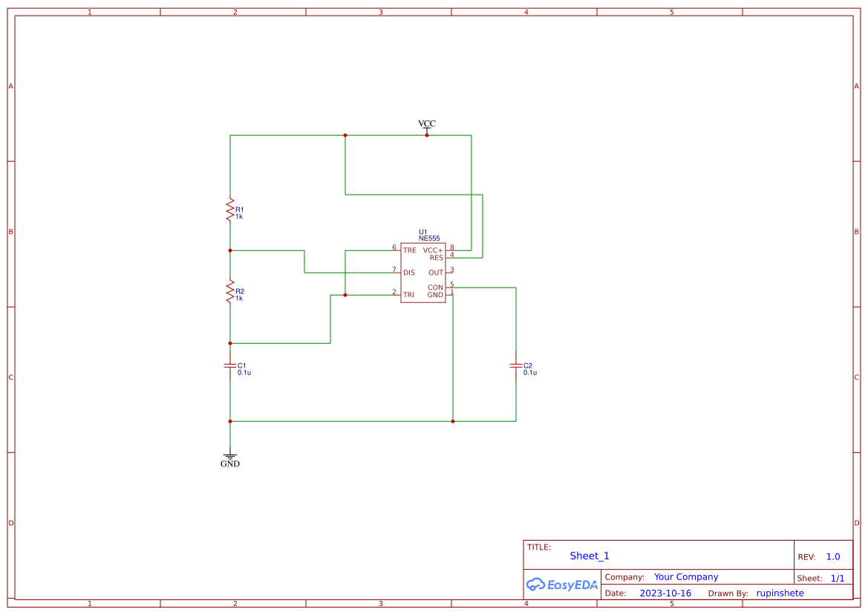Select capacitor C1 in the schematic

coord(230,367)
